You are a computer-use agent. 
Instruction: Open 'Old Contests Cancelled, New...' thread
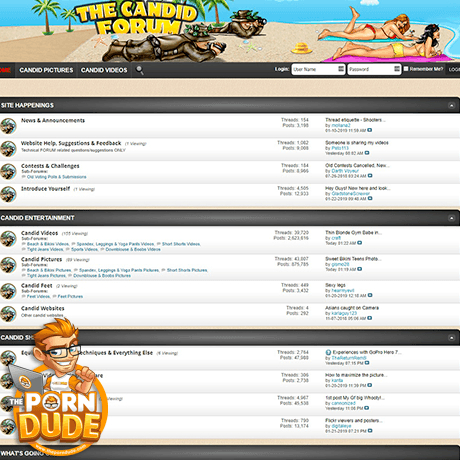pos(357,165)
